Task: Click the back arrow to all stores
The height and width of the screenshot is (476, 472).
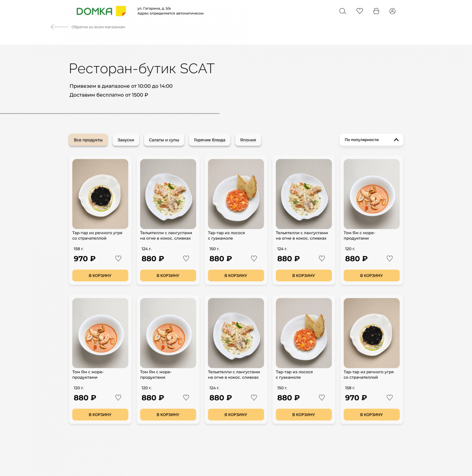Action: [59, 27]
